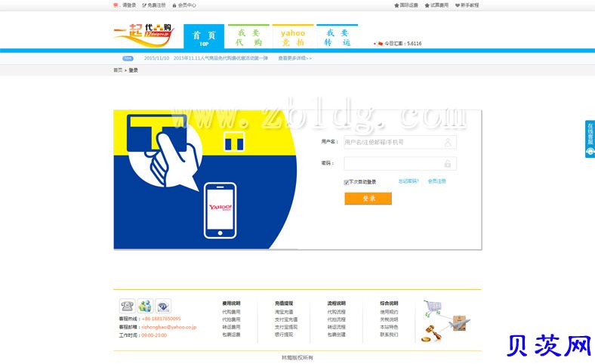Click the 今日汇率 5.6116 text
Screen dimensions: 595x364
tap(403, 43)
